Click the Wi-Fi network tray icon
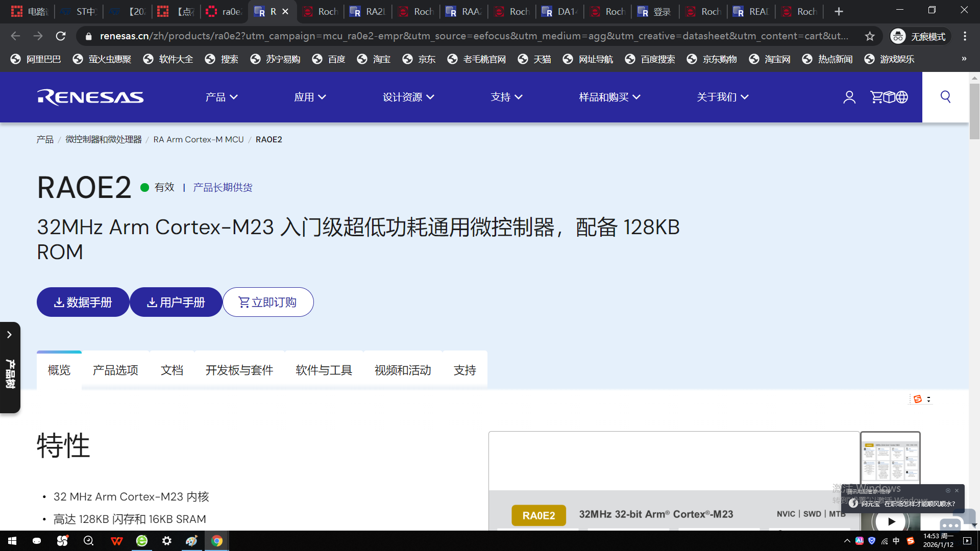 [885, 541]
